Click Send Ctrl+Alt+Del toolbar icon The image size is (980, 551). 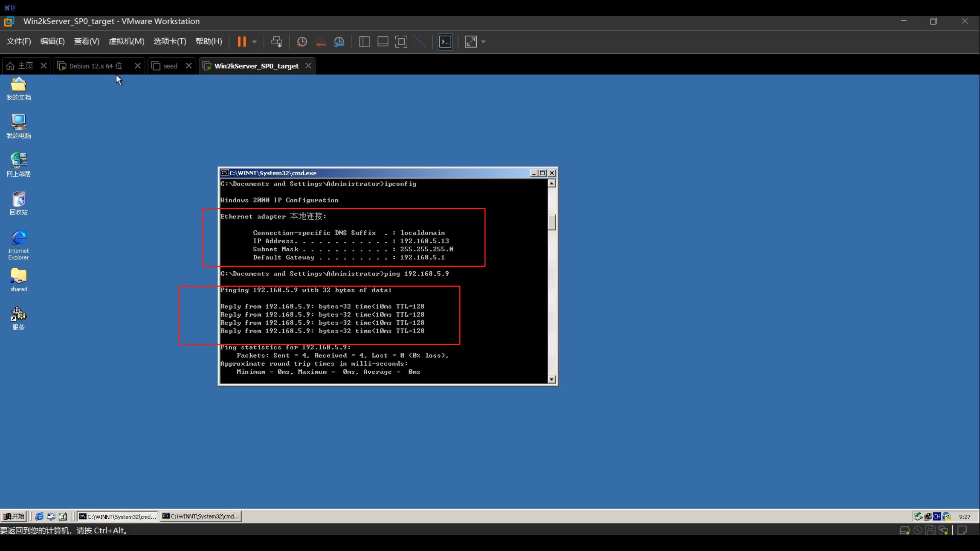click(276, 42)
